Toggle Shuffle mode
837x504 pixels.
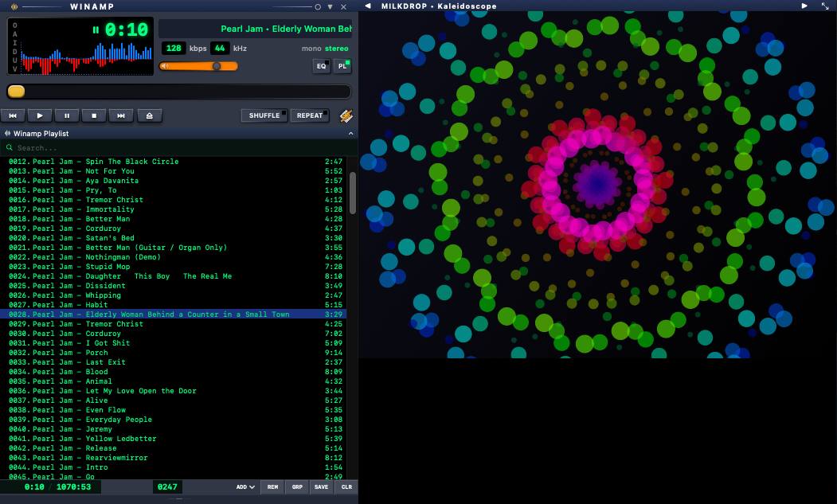tap(265, 115)
